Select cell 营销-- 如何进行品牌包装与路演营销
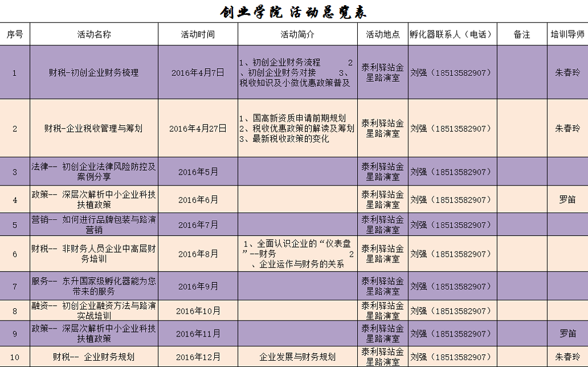The image size is (588, 367). (94, 225)
